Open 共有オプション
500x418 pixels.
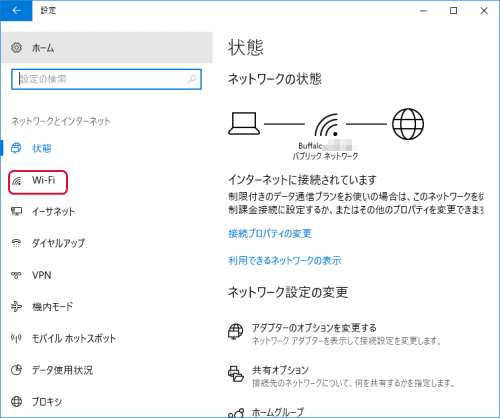(280, 370)
